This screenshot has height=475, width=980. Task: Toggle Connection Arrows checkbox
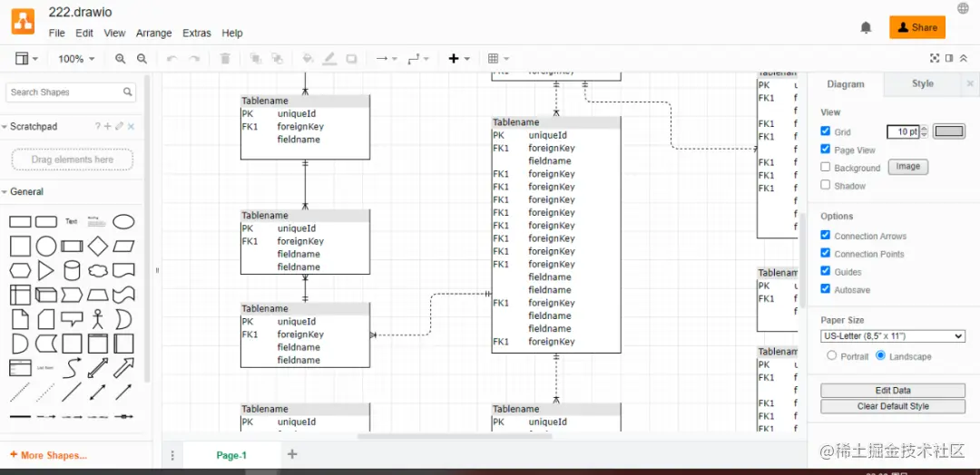(x=826, y=236)
